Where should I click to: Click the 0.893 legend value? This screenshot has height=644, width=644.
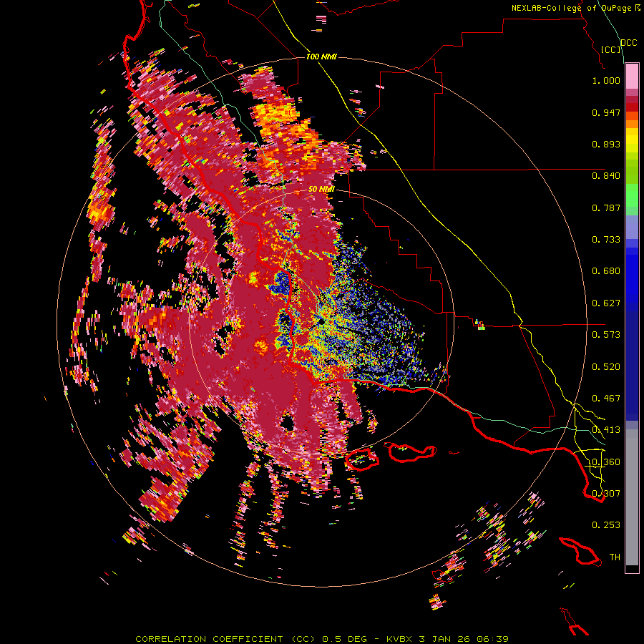[x=606, y=144]
